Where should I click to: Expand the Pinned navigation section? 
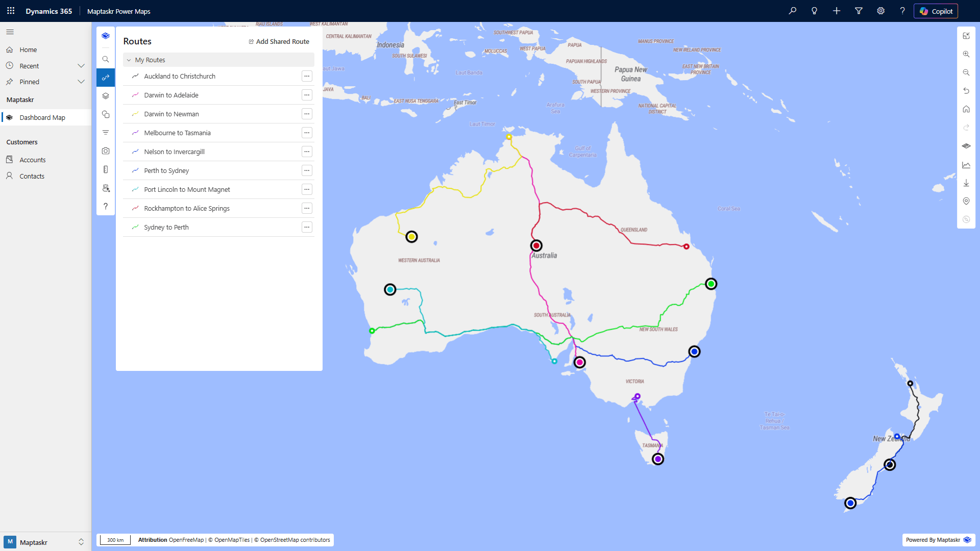point(81,82)
